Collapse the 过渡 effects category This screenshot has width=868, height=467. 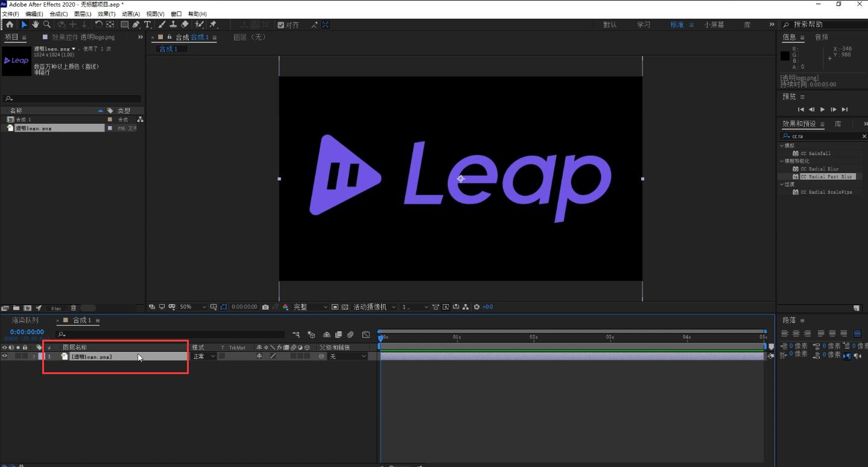click(x=782, y=184)
